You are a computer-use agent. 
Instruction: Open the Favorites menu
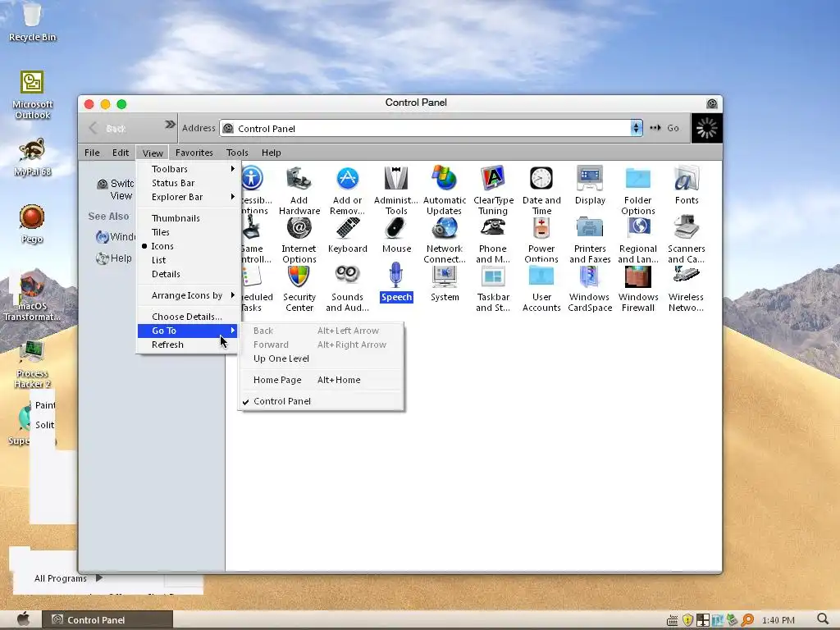(x=194, y=153)
